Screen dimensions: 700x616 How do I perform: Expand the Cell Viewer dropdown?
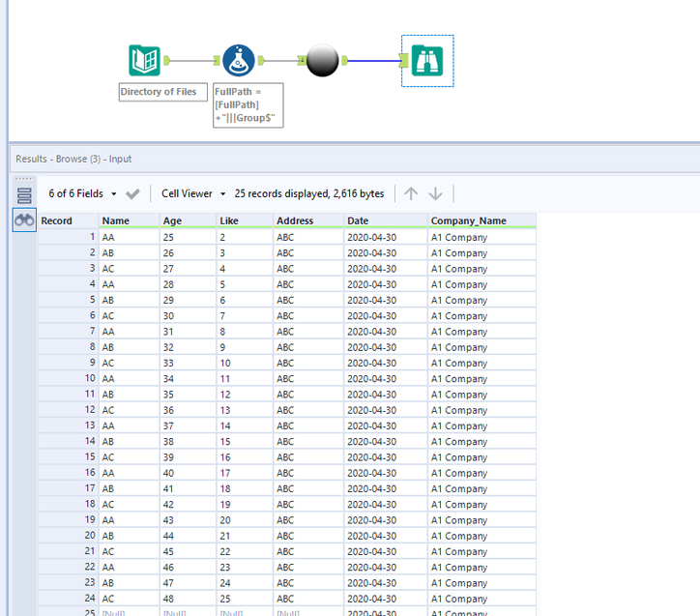pyautogui.click(x=193, y=193)
